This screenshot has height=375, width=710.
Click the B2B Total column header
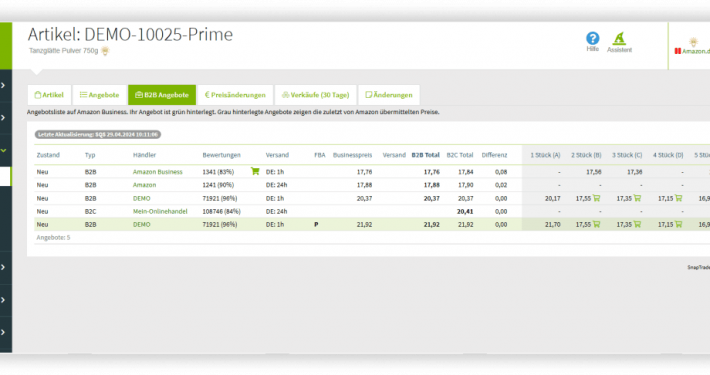click(425, 155)
